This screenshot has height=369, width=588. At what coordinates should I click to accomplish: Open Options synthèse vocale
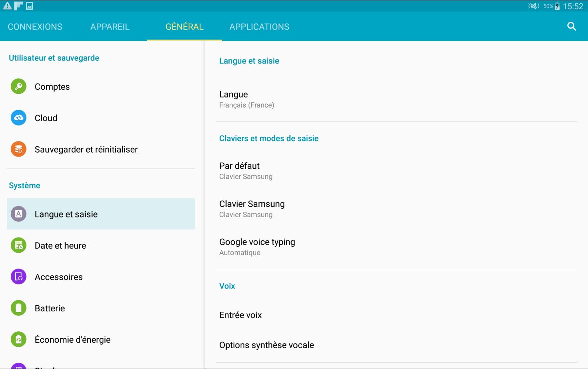(396, 345)
